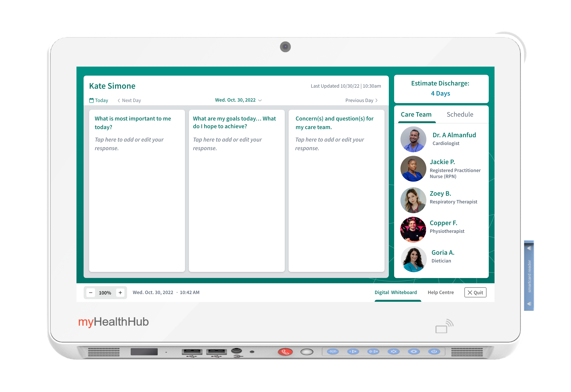Click the round white nurse-call button
The width and height of the screenshot is (571, 392).
307,352
